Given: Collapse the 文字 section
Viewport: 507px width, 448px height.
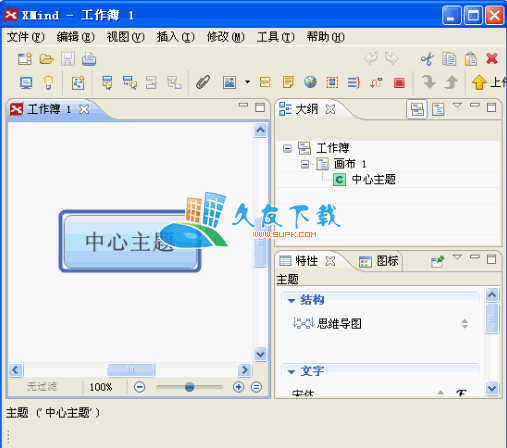Looking at the screenshot, I should [291, 371].
